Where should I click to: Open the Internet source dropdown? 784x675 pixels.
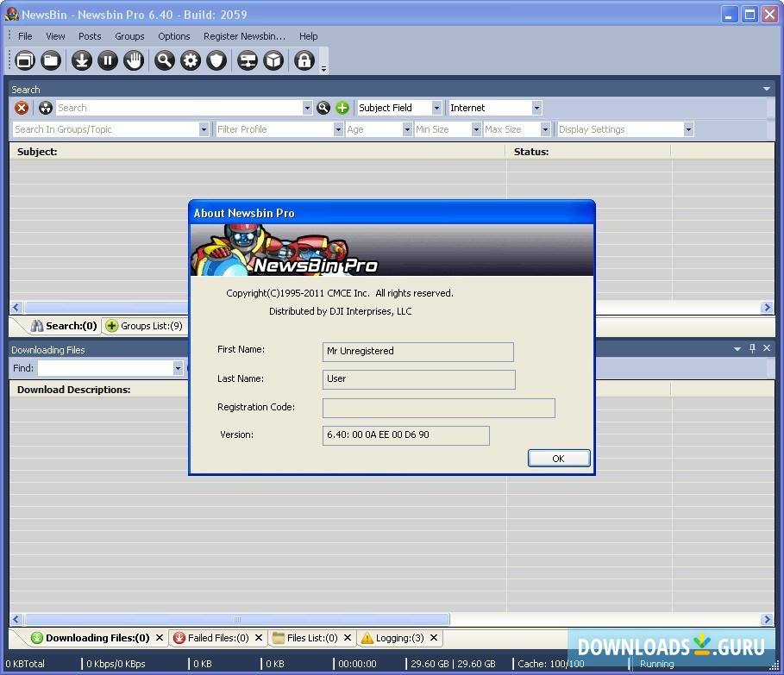tap(536, 108)
